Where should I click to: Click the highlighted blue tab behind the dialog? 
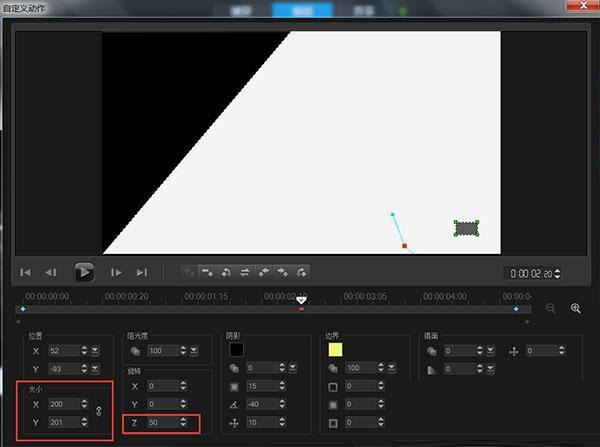(302, 10)
